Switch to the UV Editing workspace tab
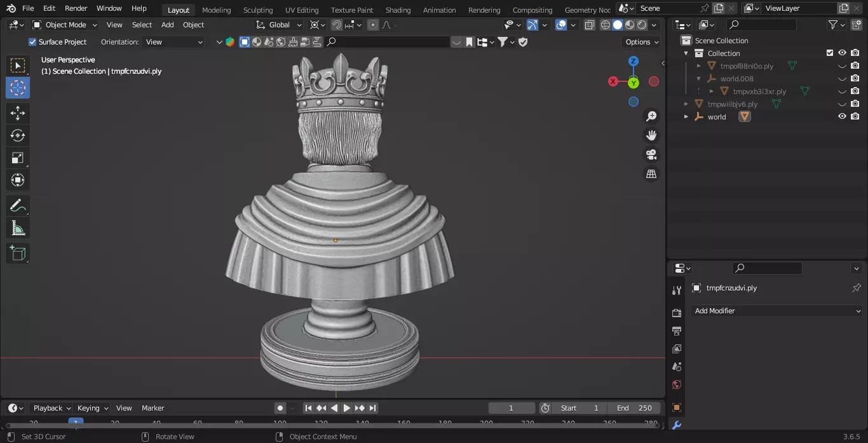This screenshot has width=868, height=443. [x=302, y=10]
